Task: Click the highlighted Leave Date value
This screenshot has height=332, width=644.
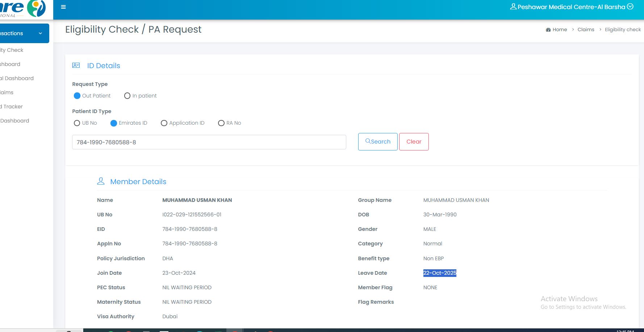Action: 440,273
